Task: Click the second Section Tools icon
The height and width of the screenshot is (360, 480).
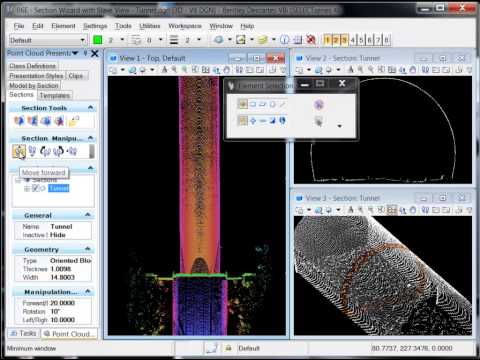Action: click(32, 121)
